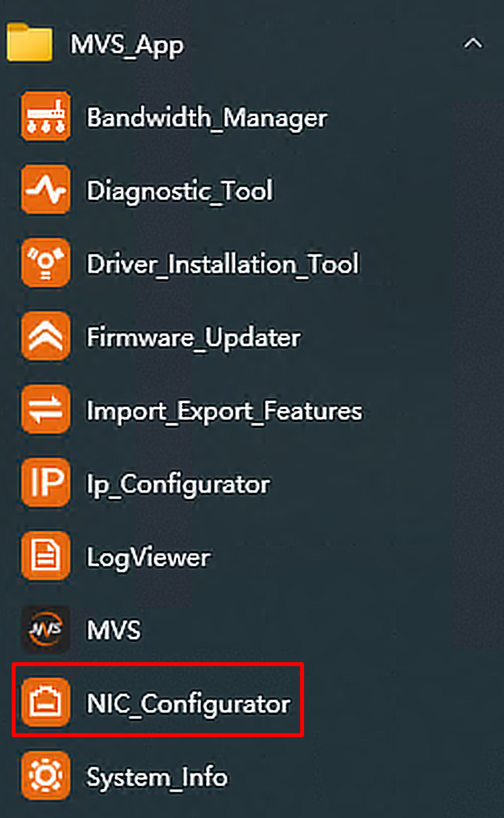Click the yellow MVS_App folder icon
Image resolution: width=504 pixels, height=818 pixels.
point(29,43)
